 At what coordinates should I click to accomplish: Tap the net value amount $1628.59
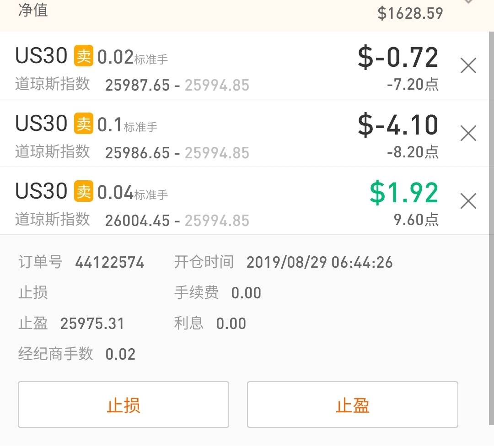[x=410, y=13]
